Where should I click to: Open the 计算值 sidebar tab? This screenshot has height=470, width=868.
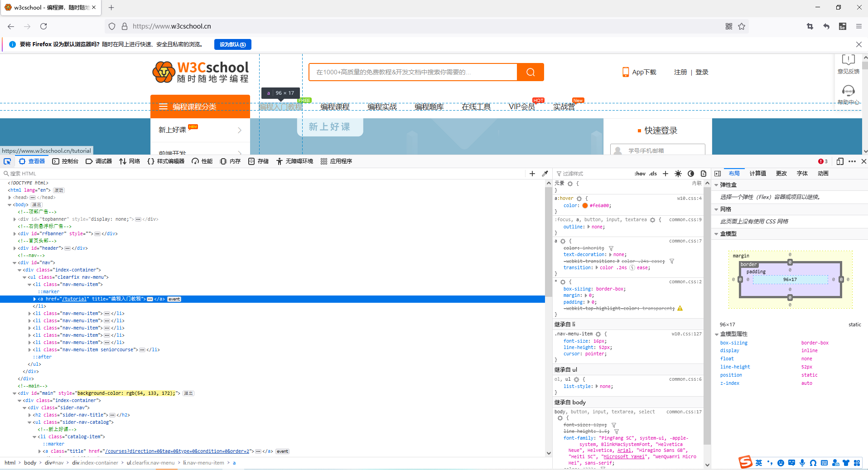[757, 174]
